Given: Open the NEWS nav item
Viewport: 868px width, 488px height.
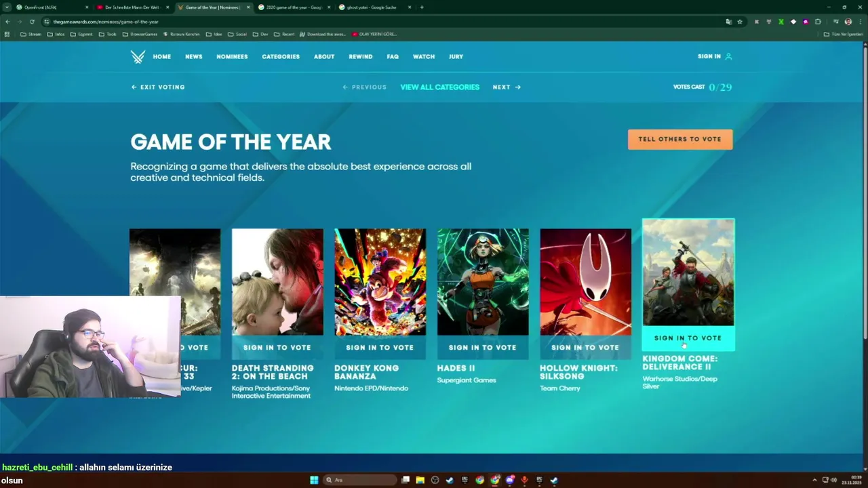Looking at the screenshot, I should [x=194, y=57].
